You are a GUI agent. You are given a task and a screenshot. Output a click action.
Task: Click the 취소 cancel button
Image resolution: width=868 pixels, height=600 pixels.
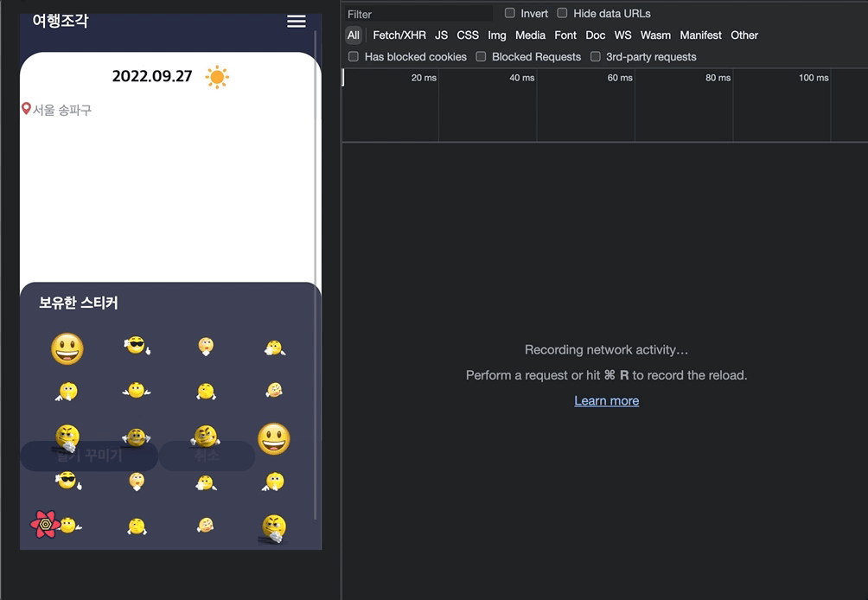click(207, 456)
